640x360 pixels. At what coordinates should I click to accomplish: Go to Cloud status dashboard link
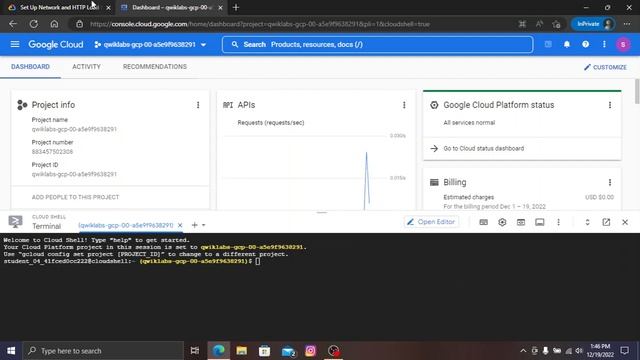pos(484,149)
